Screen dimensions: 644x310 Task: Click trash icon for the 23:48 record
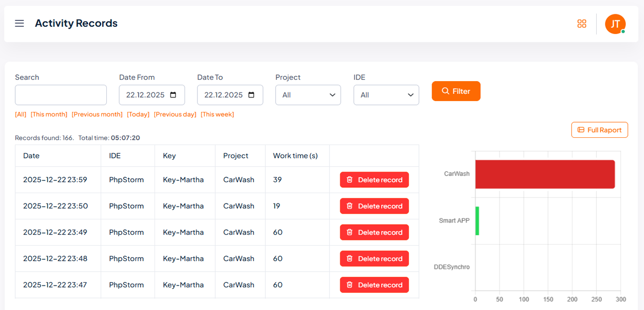(x=350, y=258)
